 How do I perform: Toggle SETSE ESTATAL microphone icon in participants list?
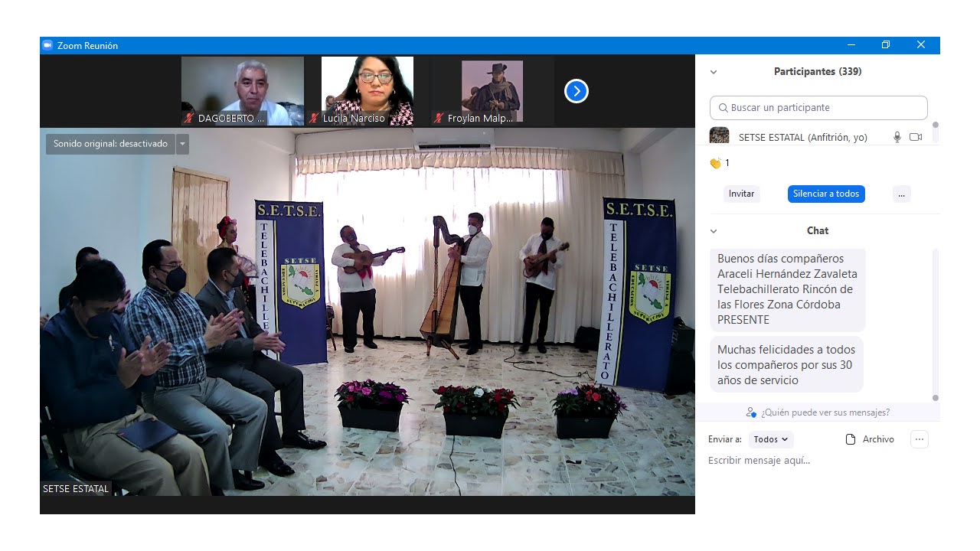pyautogui.click(x=897, y=138)
